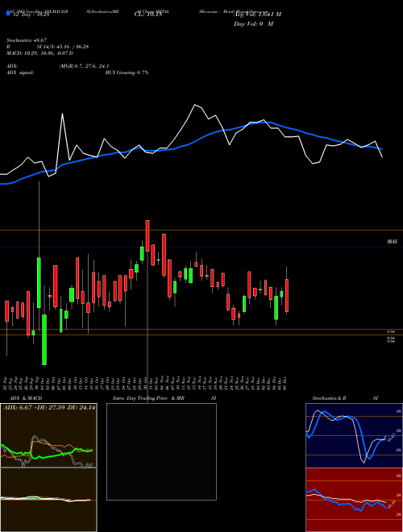Click the MACD sub-chart below ADX

pyautogui.click(x=48, y=500)
